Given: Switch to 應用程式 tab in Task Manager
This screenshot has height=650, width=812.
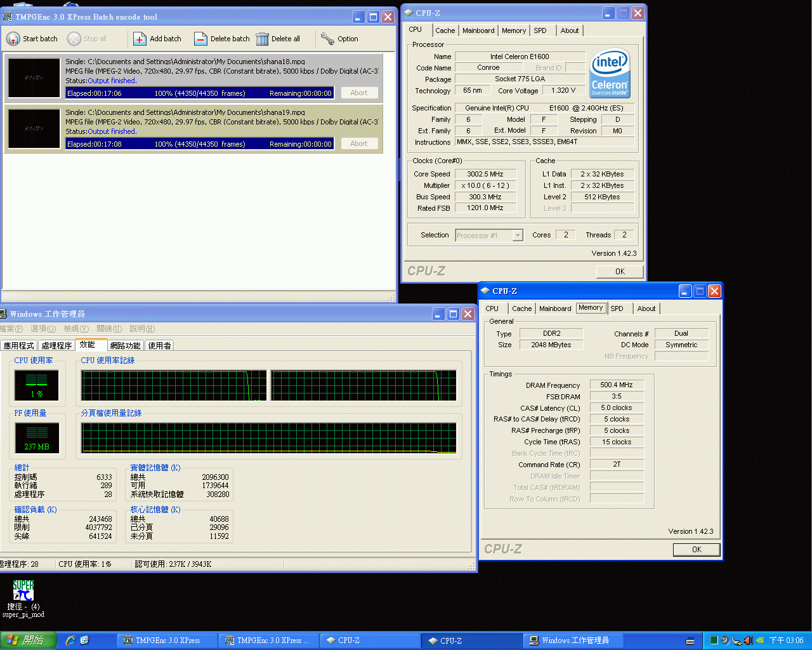Looking at the screenshot, I should [x=18, y=345].
